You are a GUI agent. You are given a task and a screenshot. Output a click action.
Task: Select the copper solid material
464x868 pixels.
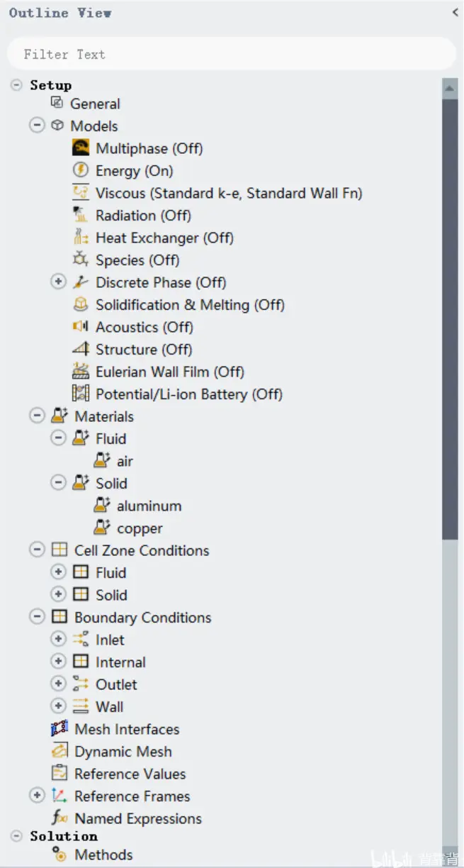(140, 528)
